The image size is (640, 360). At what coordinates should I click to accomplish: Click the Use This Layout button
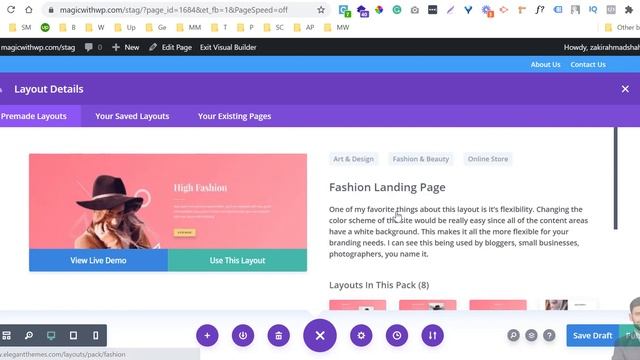click(x=238, y=260)
